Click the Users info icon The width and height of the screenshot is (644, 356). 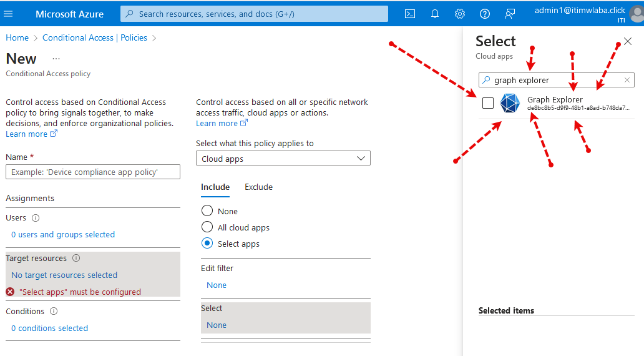tap(36, 218)
